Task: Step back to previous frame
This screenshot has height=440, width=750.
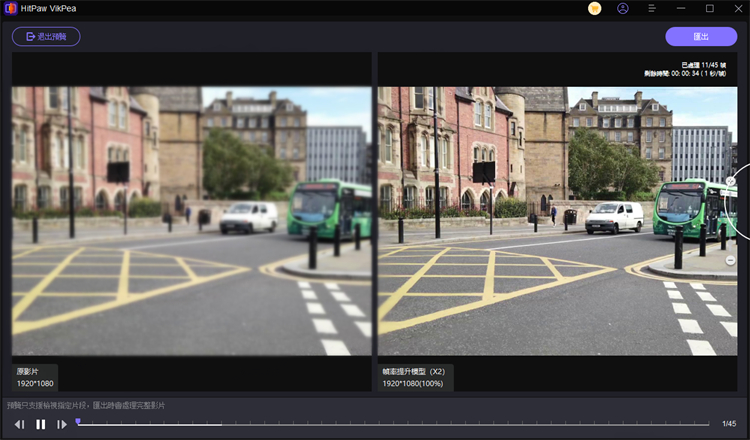Action: coord(19,424)
